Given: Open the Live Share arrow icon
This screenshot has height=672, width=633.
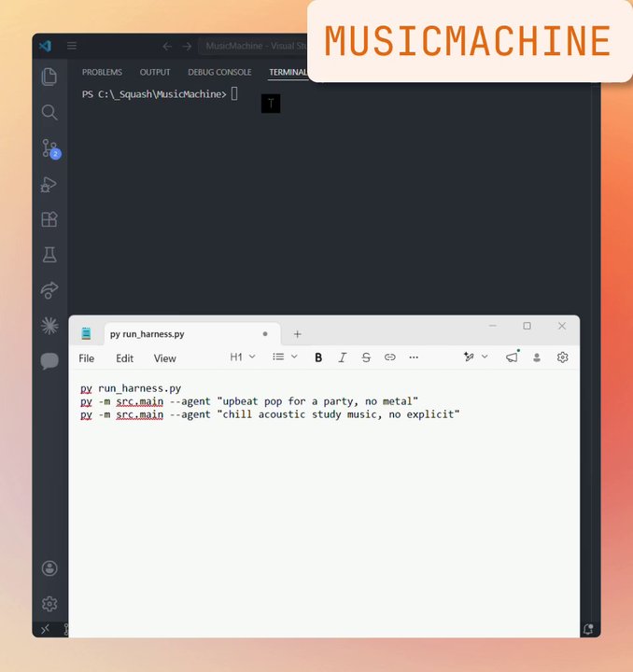Looking at the screenshot, I should pos(49,290).
